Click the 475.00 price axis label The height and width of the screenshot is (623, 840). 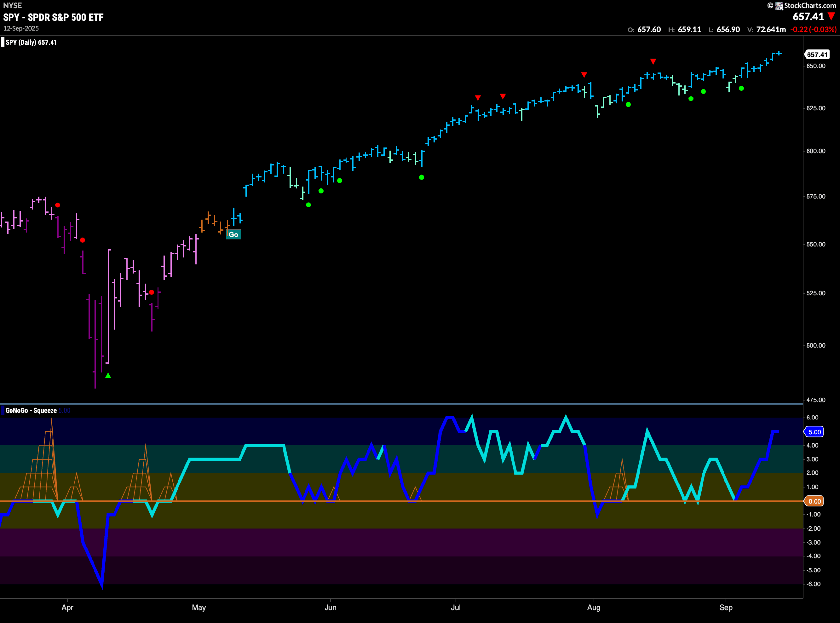[x=815, y=400]
